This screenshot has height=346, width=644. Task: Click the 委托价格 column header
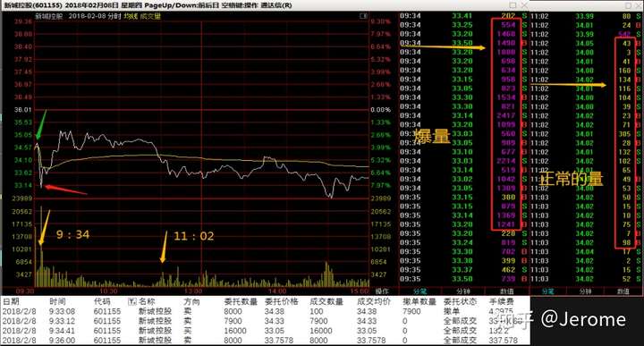point(282,301)
